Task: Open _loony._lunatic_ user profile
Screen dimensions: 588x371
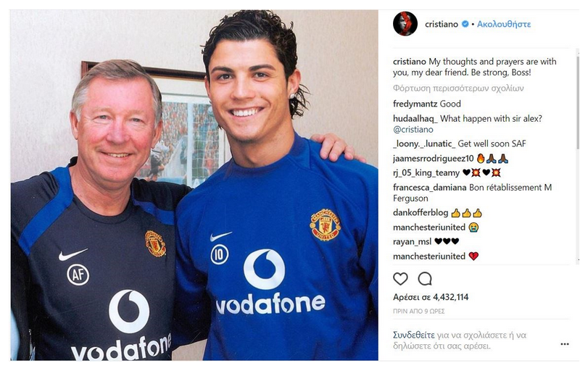Action: pyautogui.click(x=424, y=143)
